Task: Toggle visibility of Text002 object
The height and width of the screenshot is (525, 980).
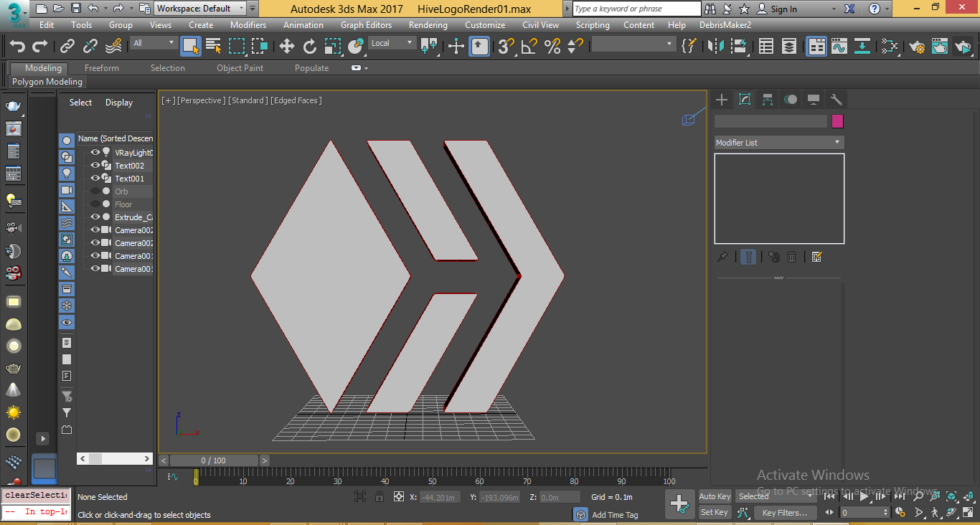Action: (95, 166)
